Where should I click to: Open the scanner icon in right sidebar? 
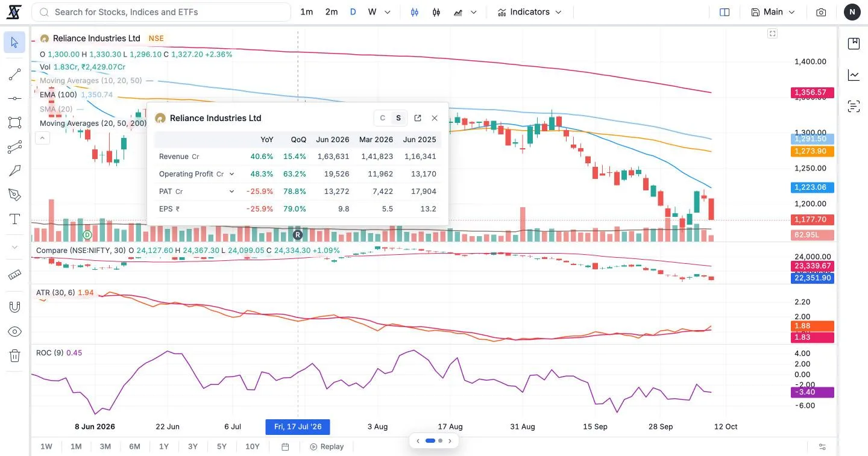[x=854, y=107]
